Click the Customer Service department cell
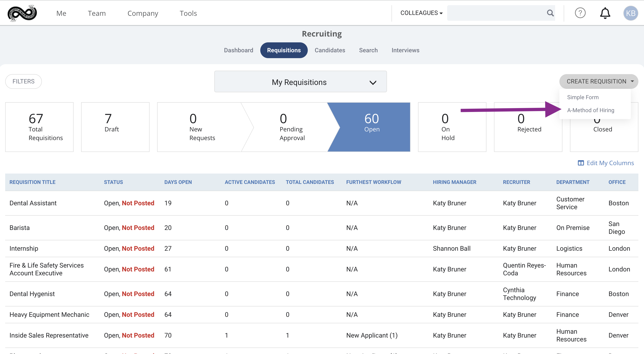 570,203
